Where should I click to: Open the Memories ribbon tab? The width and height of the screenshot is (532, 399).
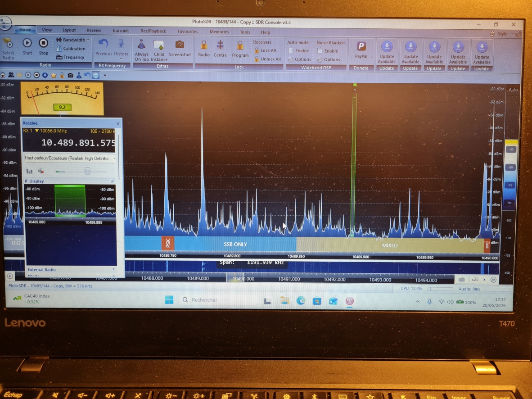pyautogui.click(x=219, y=32)
